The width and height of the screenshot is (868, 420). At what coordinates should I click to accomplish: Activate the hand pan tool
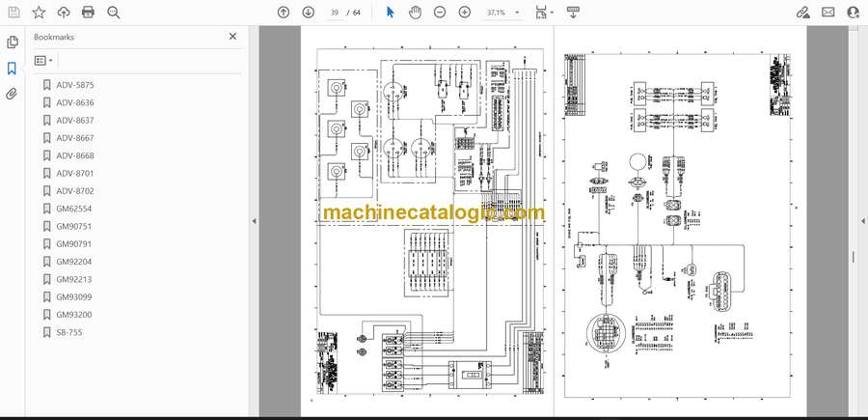pyautogui.click(x=415, y=13)
